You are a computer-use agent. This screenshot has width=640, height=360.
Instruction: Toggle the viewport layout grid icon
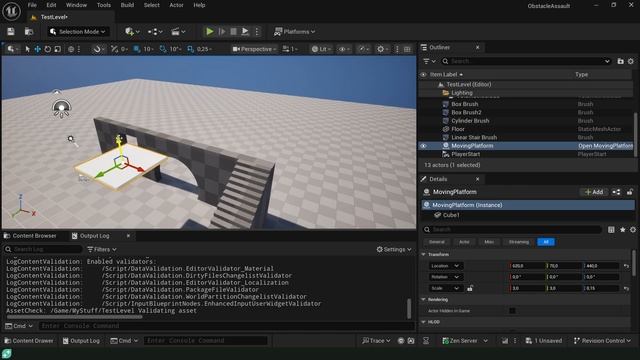(x=407, y=49)
